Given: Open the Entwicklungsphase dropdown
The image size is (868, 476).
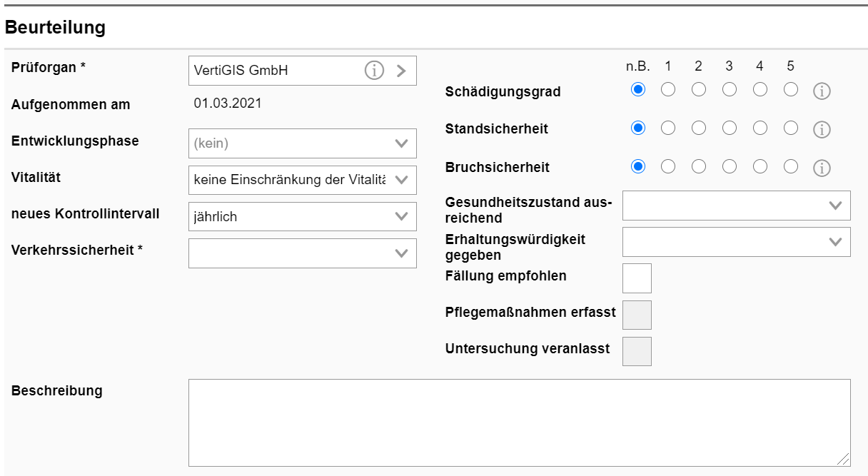Looking at the screenshot, I should point(303,143).
